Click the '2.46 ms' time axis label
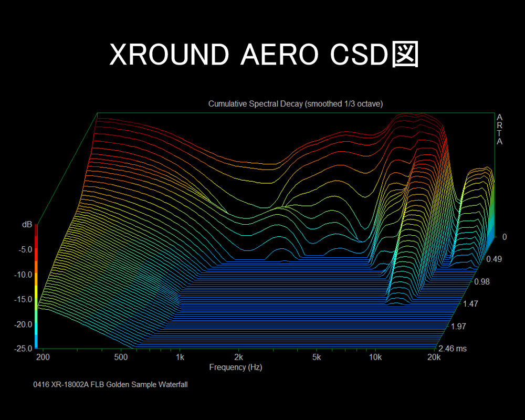 click(453, 349)
